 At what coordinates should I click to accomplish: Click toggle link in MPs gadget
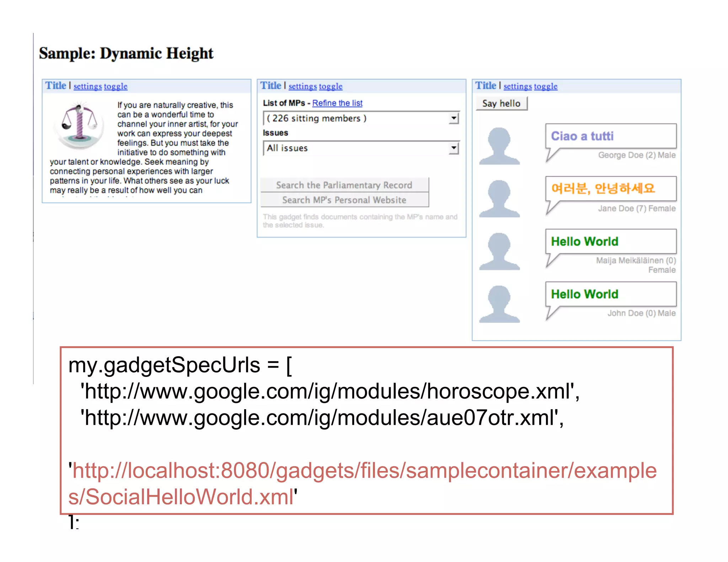331,86
